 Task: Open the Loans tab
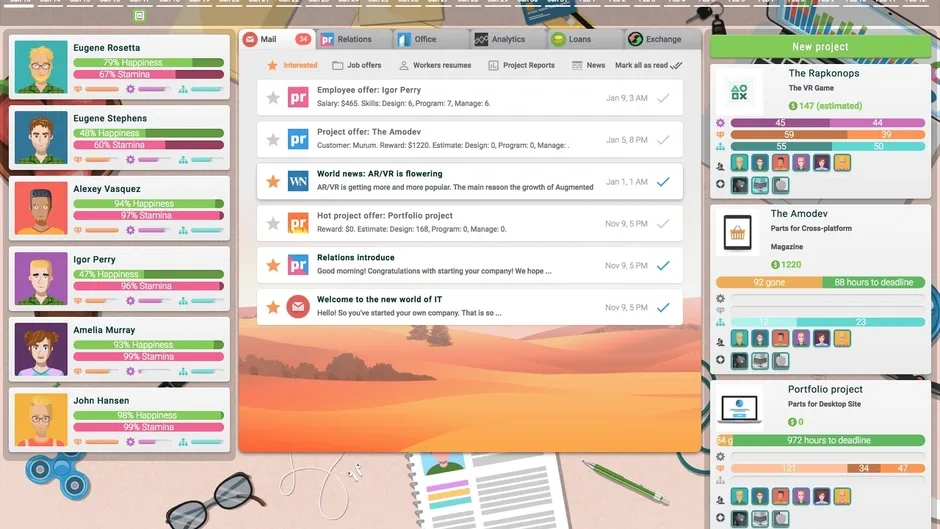(x=586, y=39)
